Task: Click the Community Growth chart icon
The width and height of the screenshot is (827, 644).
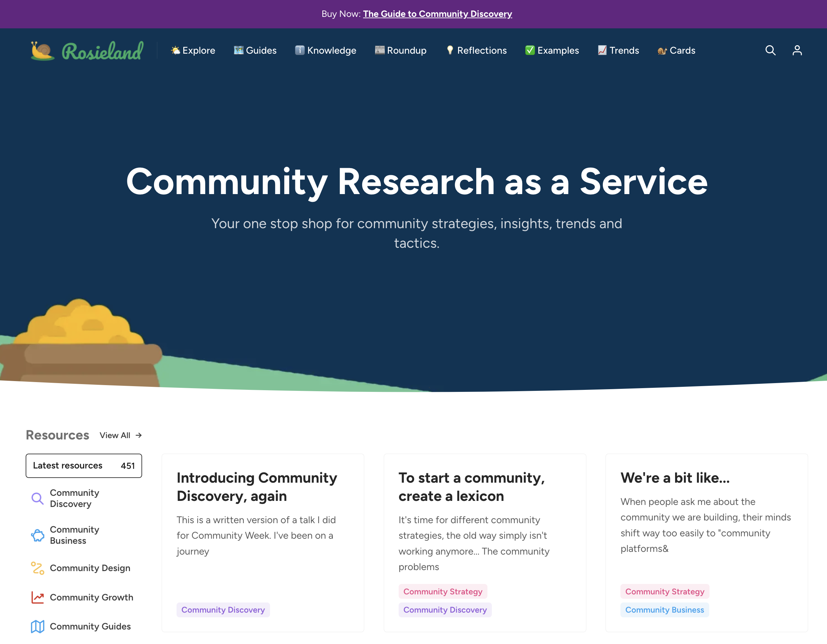Action: [37, 597]
